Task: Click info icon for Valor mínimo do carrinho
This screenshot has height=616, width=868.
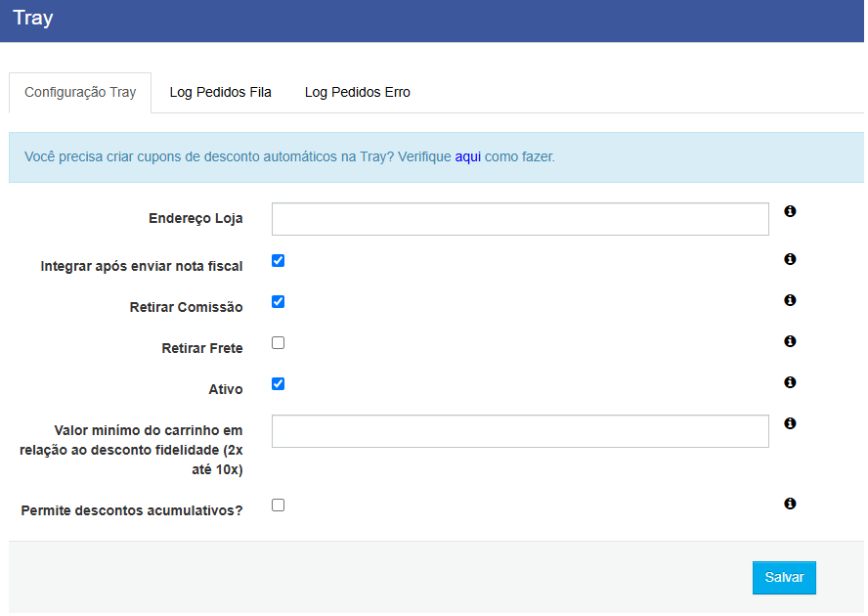Action: pos(790,423)
